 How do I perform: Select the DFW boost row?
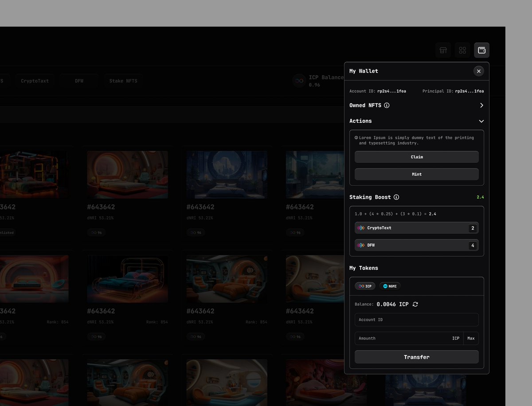(x=417, y=245)
